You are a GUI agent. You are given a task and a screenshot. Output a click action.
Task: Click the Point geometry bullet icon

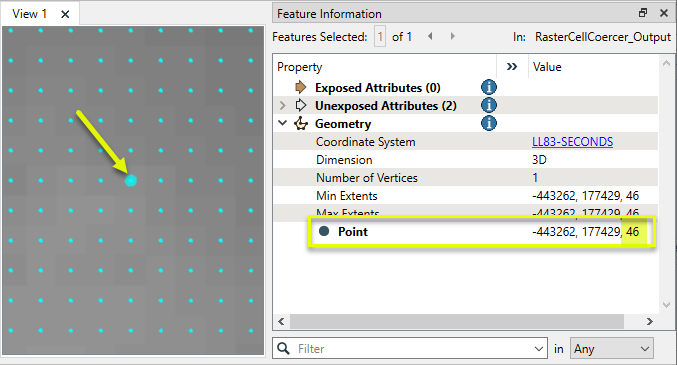click(x=324, y=231)
